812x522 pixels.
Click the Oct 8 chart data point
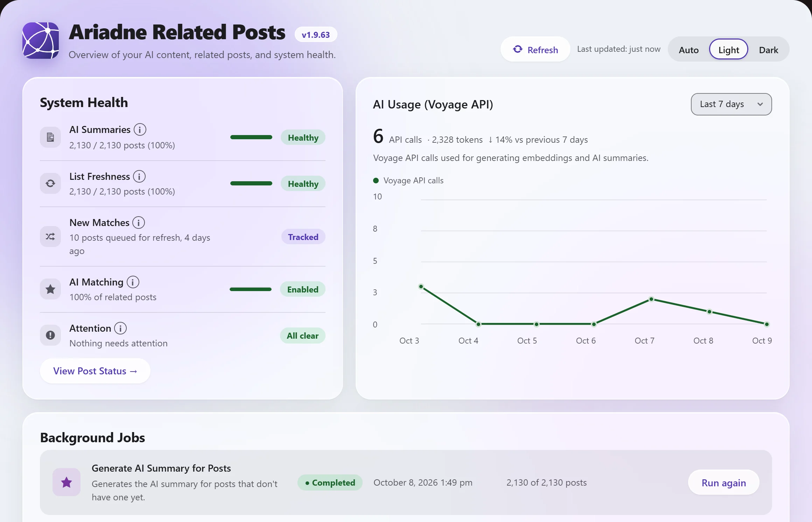coord(709,311)
